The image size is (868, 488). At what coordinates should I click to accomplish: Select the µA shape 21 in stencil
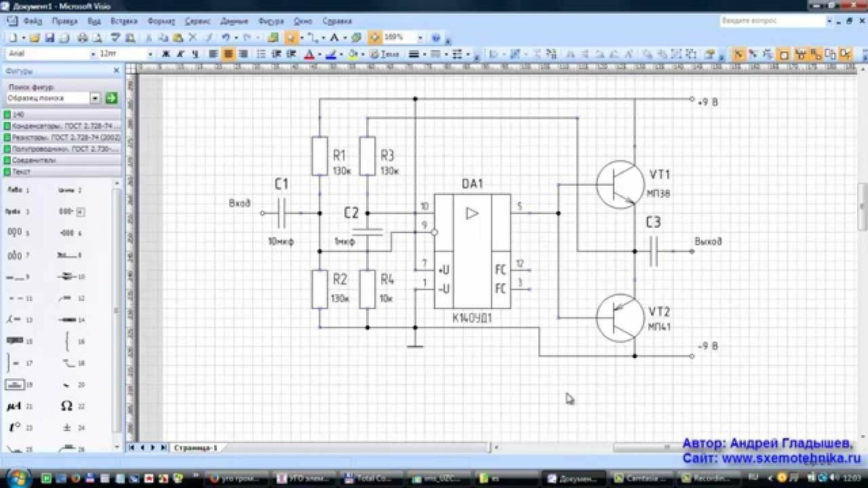[14, 406]
